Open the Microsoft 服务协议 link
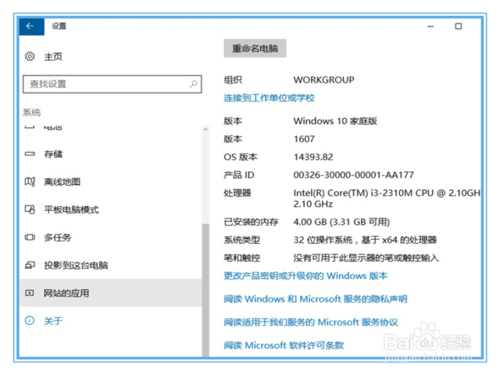The height and width of the screenshot is (375, 500). (311, 322)
